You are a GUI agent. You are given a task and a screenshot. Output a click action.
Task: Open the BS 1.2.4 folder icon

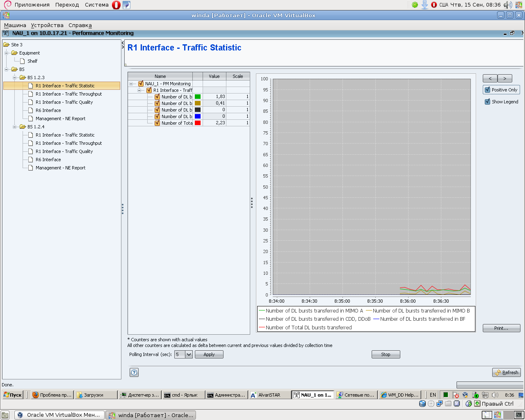(23, 127)
